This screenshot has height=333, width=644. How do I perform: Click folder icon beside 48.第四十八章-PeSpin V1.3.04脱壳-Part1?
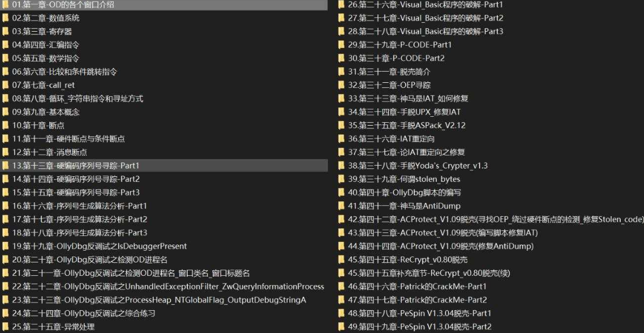[x=341, y=314]
